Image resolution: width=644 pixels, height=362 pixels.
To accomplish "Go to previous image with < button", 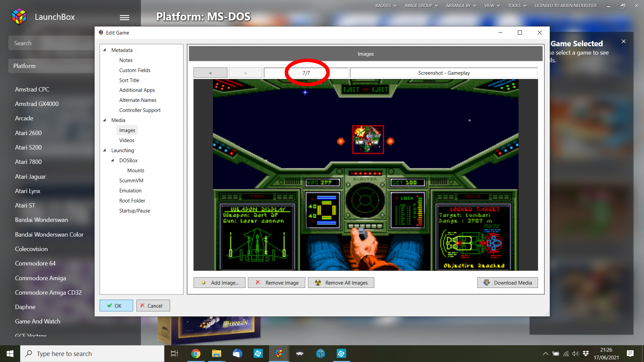I will click(x=210, y=73).
